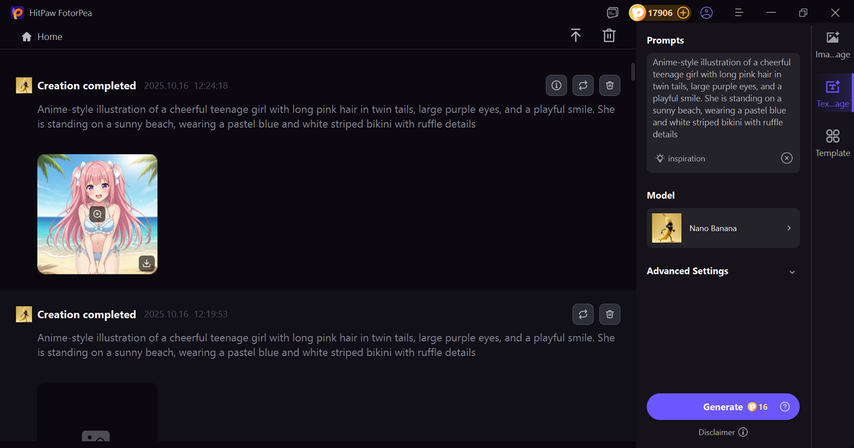Regenerate the 12:24:18 creation
Screen dimensions: 854x448
coord(583,85)
